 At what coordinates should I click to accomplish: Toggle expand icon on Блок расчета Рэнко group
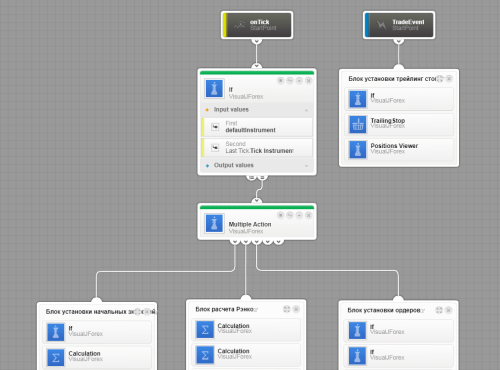tap(287, 309)
